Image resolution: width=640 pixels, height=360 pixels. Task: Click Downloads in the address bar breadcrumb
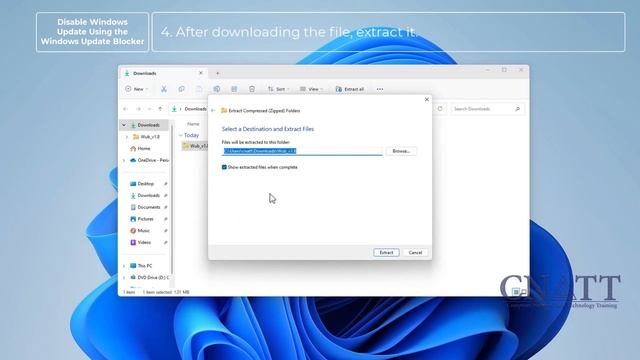(196, 109)
